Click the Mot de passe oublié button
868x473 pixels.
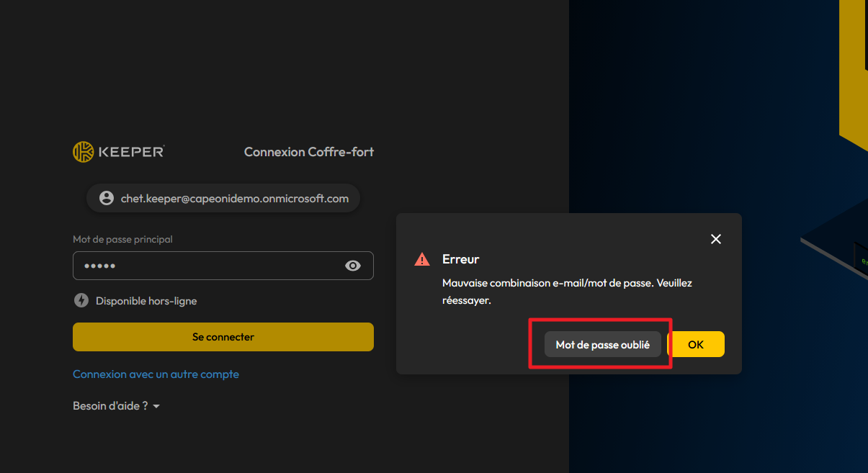pyautogui.click(x=603, y=345)
